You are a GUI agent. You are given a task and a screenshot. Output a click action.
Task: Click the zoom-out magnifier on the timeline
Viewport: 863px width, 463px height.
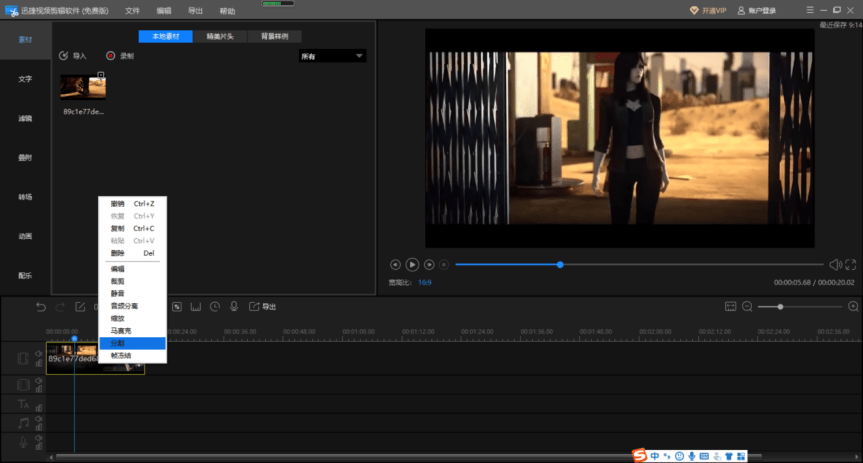pyautogui.click(x=747, y=306)
